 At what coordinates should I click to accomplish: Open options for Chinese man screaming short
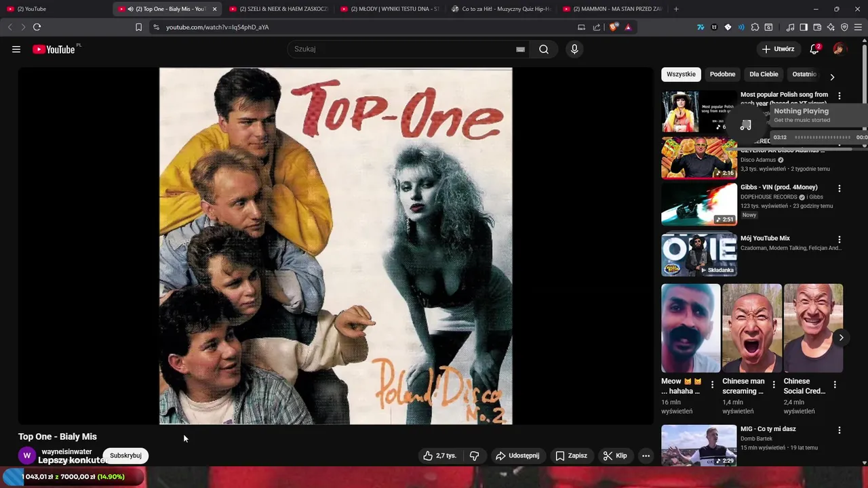(773, 384)
